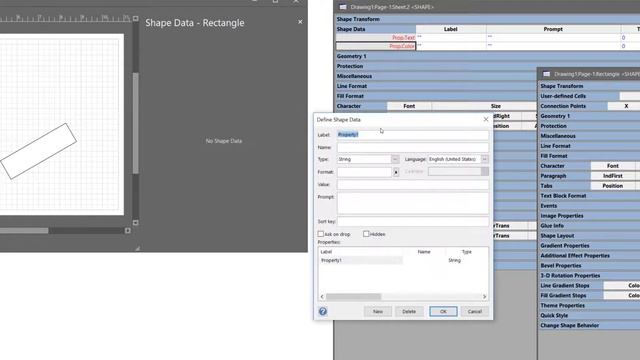This screenshot has height=360, width=640.
Task: Click the Properties list scroll-right arrow
Action: coord(484,297)
